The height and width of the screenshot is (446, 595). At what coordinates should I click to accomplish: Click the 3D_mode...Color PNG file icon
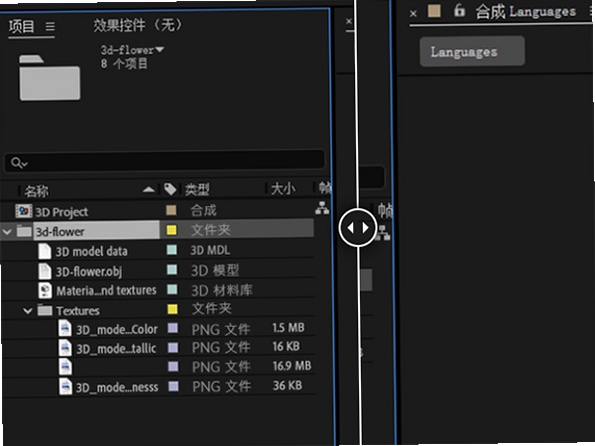coord(65,328)
